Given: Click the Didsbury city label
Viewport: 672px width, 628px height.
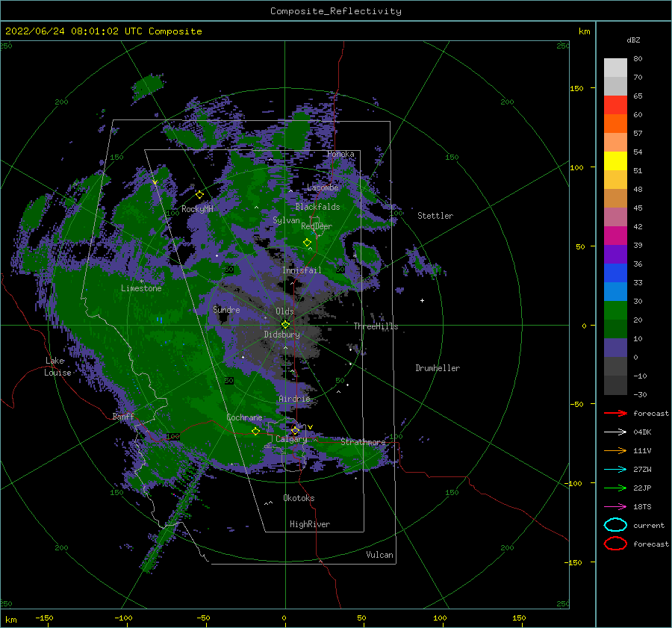Looking at the screenshot, I should [x=281, y=335].
